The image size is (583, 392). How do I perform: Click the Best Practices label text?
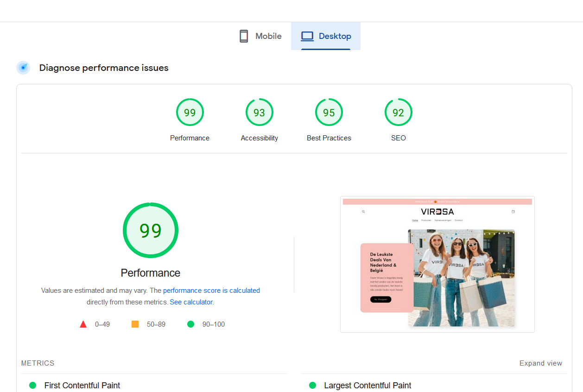pyautogui.click(x=329, y=138)
